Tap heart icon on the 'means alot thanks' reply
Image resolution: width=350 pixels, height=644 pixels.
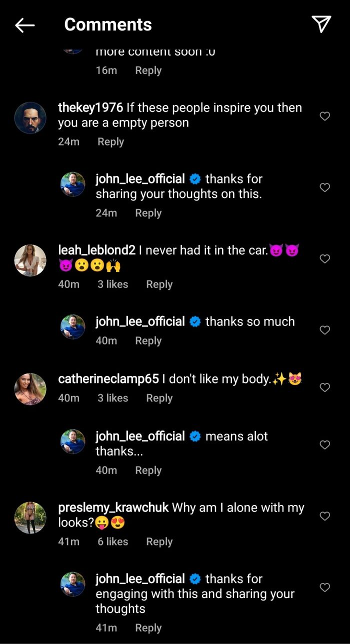(x=325, y=444)
